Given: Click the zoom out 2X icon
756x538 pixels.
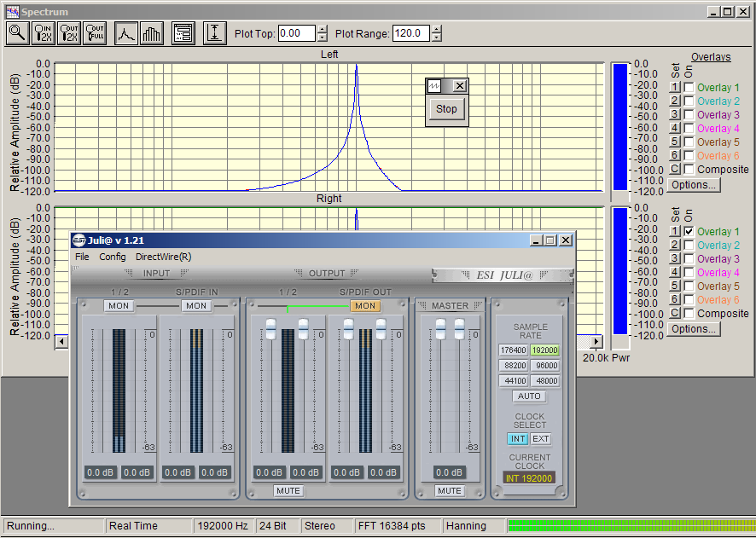Looking at the screenshot, I should (69, 33).
